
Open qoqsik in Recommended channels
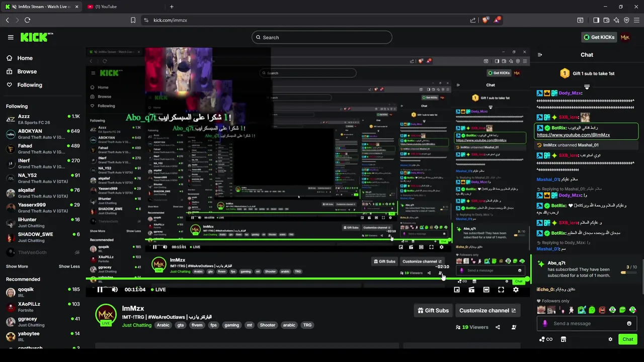(x=43, y=292)
